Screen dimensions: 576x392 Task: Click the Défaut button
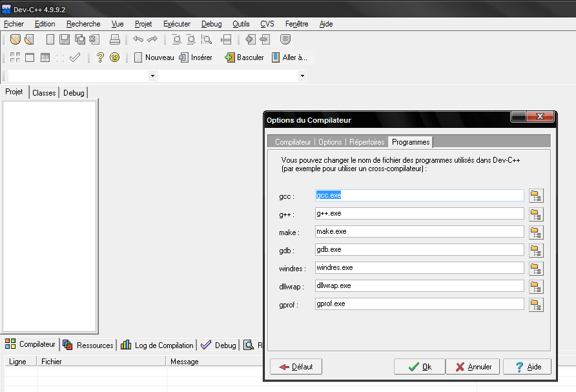(296, 367)
